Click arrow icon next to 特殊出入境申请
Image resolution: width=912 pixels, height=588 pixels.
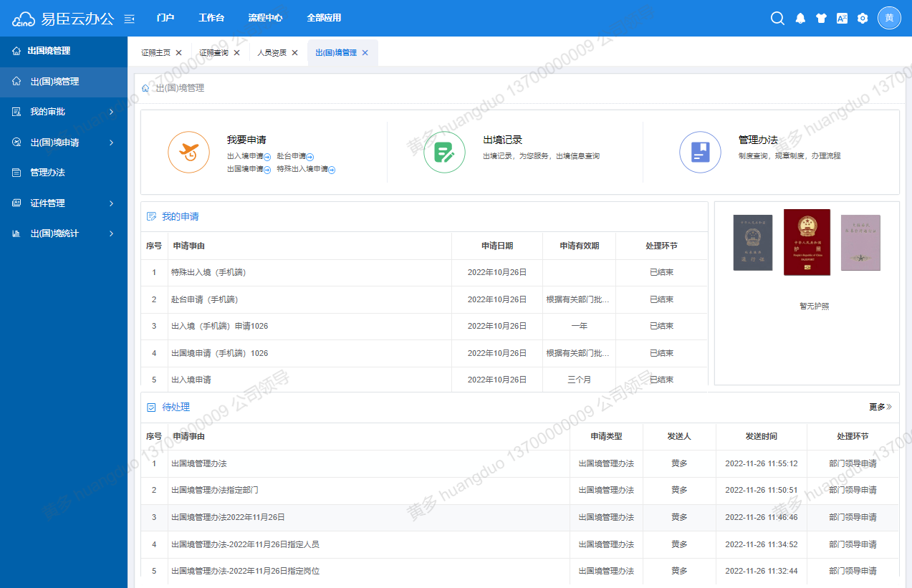click(x=332, y=170)
